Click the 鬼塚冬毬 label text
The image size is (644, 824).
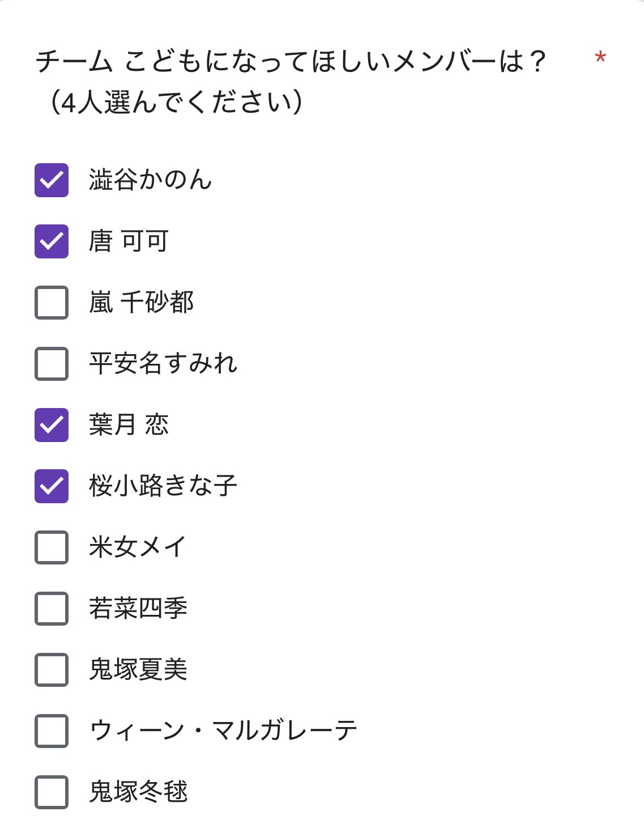click(138, 792)
